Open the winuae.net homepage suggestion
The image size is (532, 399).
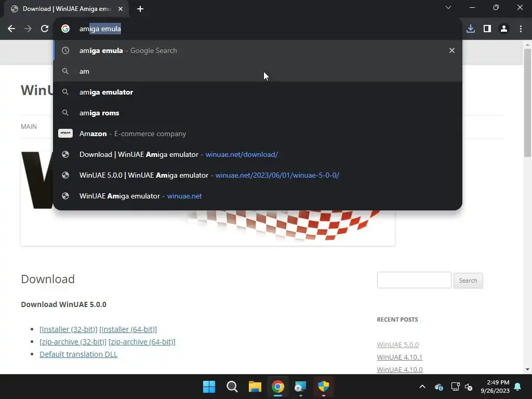tap(258, 196)
